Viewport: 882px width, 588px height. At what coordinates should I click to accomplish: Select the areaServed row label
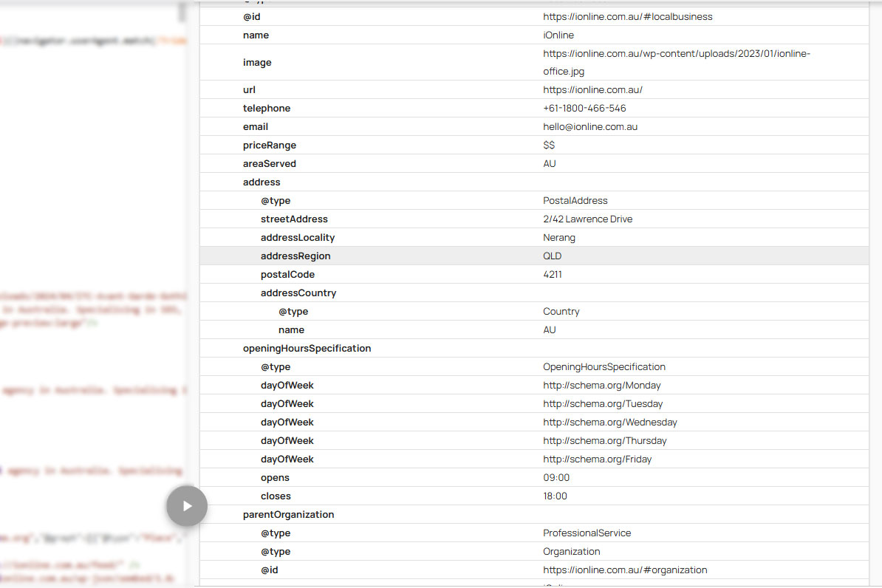pos(270,164)
